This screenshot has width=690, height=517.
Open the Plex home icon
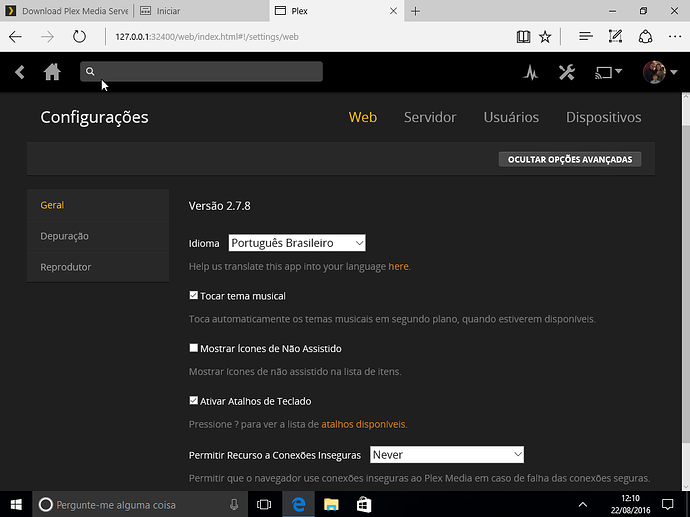click(x=52, y=72)
